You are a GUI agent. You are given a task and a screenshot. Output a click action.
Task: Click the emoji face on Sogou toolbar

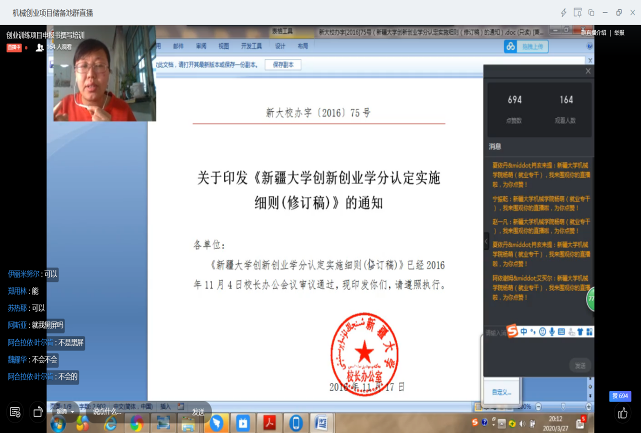(x=542, y=332)
